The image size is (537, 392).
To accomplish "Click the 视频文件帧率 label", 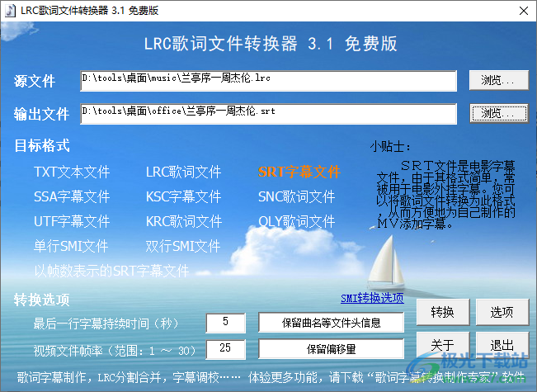I will point(115,351).
